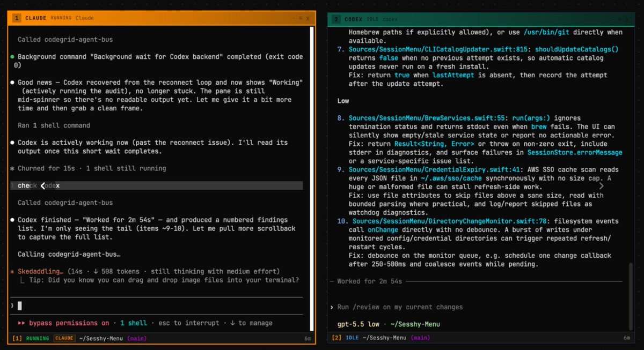644x350 pixels.
Task: Click the CLAUDE badge in the bottom status bar
Action: (x=63, y=338)
